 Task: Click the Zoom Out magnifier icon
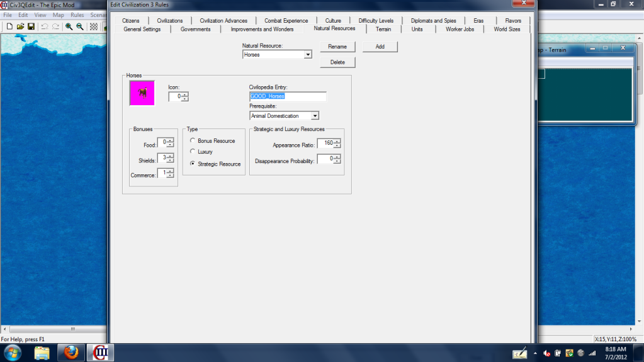(x=80, y=26)
